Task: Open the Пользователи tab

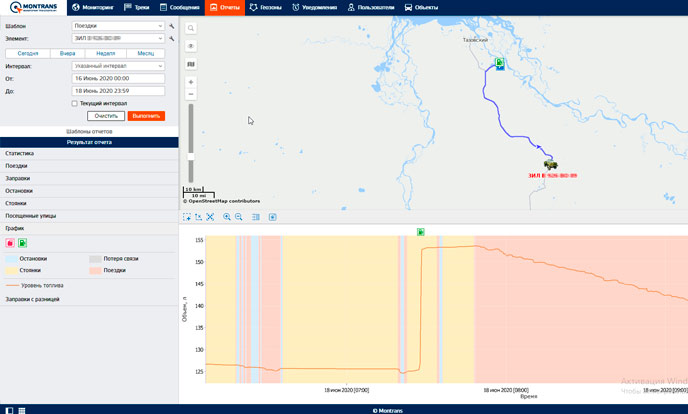Action: click(x=371, y=7)
